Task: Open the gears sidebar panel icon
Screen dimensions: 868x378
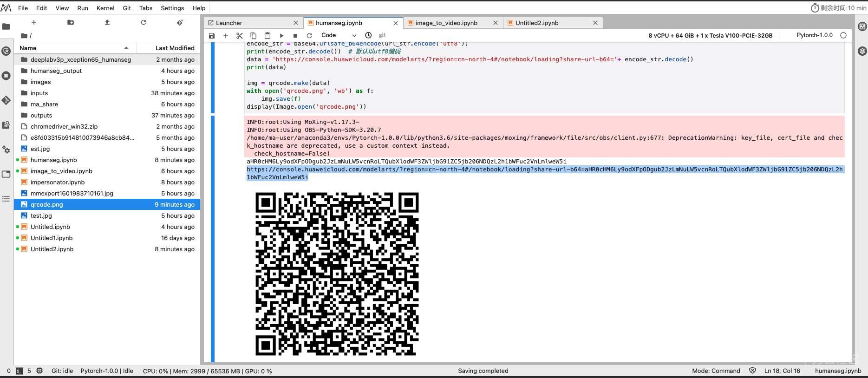Action: (x=6, y=150)
